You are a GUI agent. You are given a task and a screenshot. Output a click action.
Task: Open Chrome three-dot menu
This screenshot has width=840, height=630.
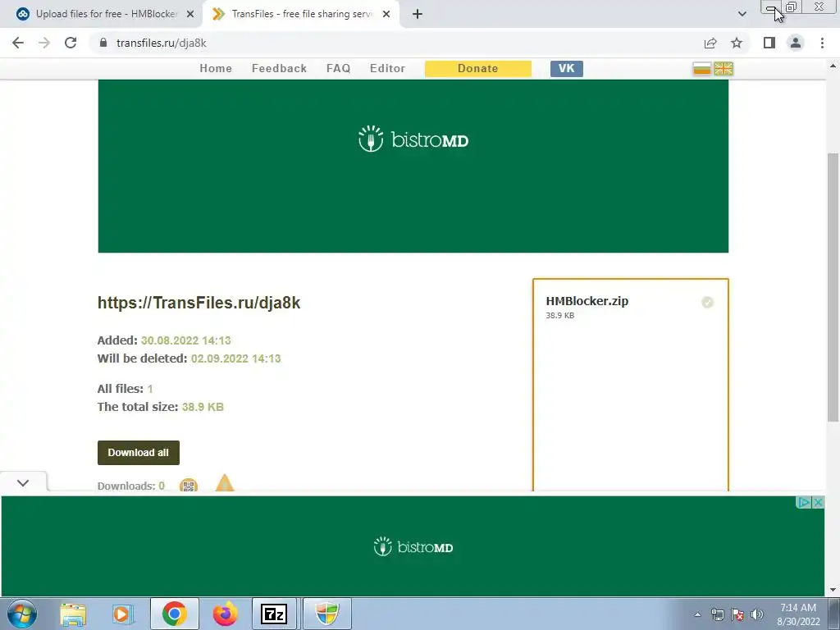pos(822,43)
